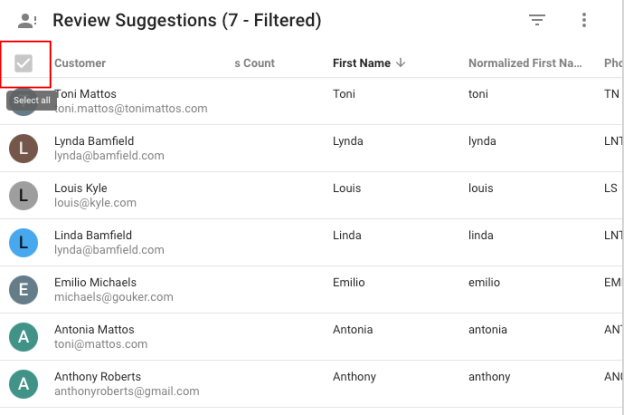Viewport: 624px width, 415px height.
Task: Click the Count column header
Action: [255, 63]
